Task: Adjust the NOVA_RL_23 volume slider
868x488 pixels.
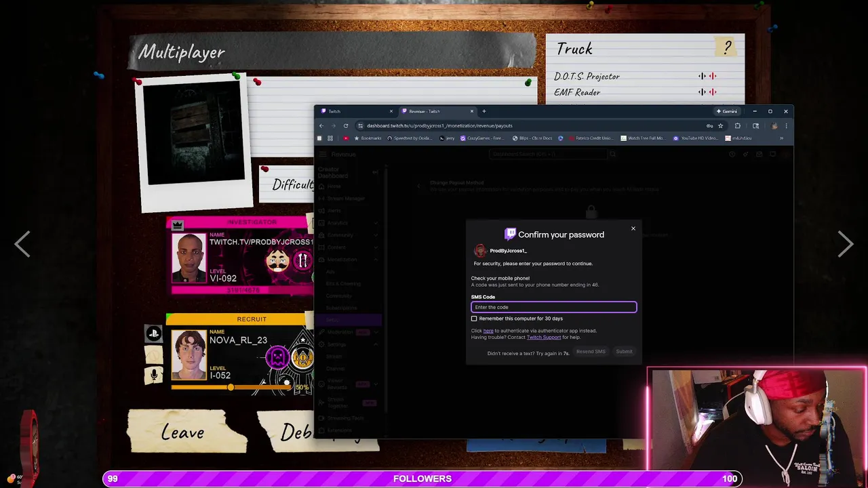Action: pos(231,387)
